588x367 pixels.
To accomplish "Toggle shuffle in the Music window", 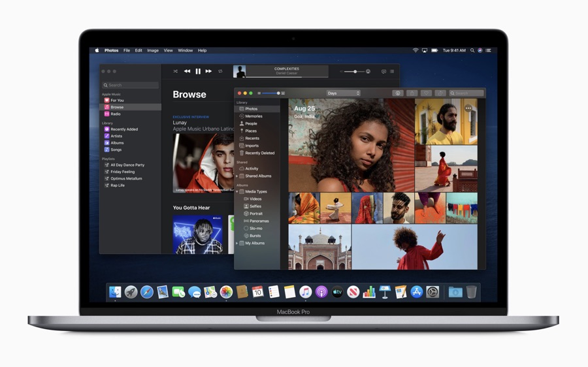I will point(175,71).
